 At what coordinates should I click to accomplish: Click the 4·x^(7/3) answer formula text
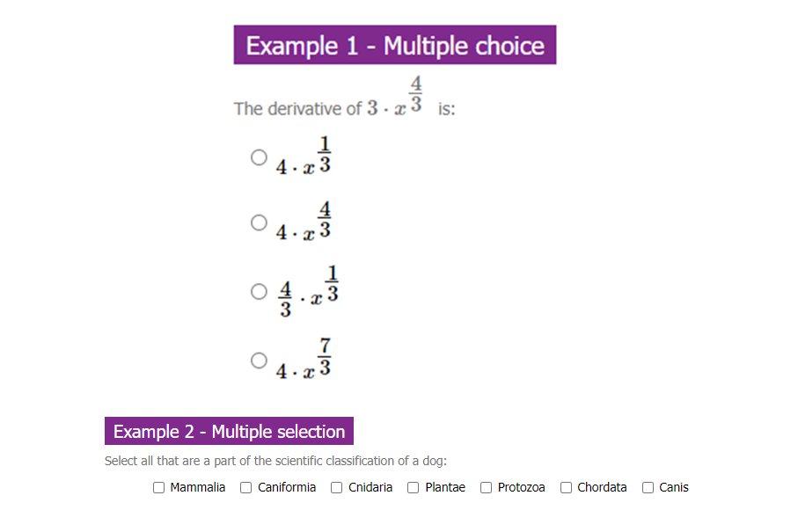(x=304, y=359)
